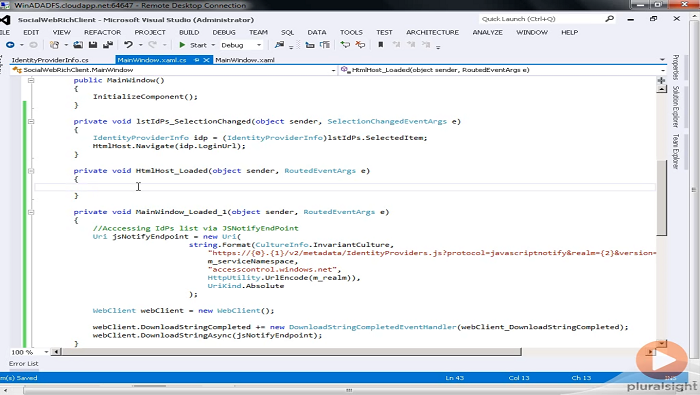
Task: Open the Start button's dropdown arrow
Action: 213,45
